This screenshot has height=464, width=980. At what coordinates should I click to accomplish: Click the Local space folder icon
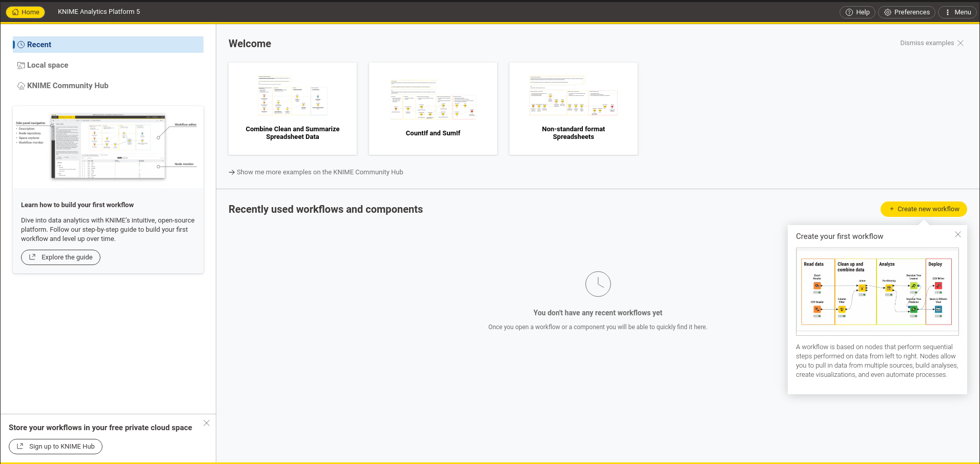click(x=21, y=66)
